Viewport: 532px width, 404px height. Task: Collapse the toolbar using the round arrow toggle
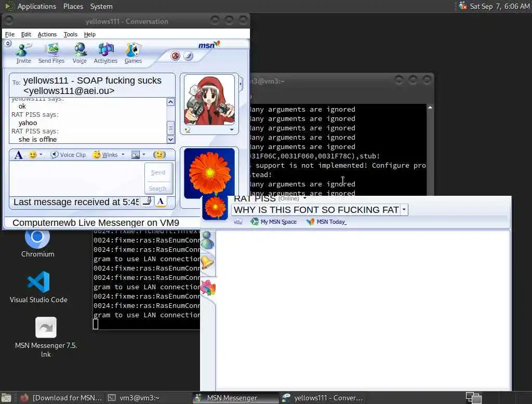8,44
